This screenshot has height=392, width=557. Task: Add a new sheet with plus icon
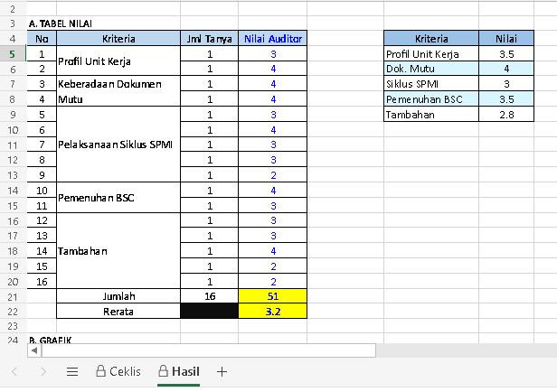[222, 371]
